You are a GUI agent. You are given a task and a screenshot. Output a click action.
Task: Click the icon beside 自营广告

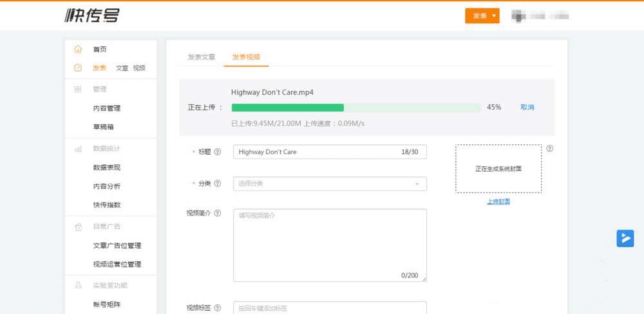[78, 226]
